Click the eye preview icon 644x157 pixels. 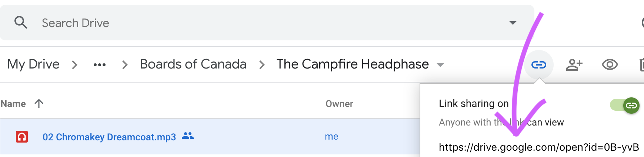(610, 65)
